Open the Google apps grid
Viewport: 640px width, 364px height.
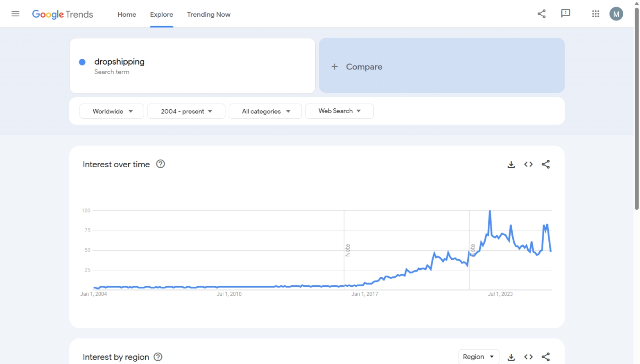pyautogui.click(x=595, y=13)
